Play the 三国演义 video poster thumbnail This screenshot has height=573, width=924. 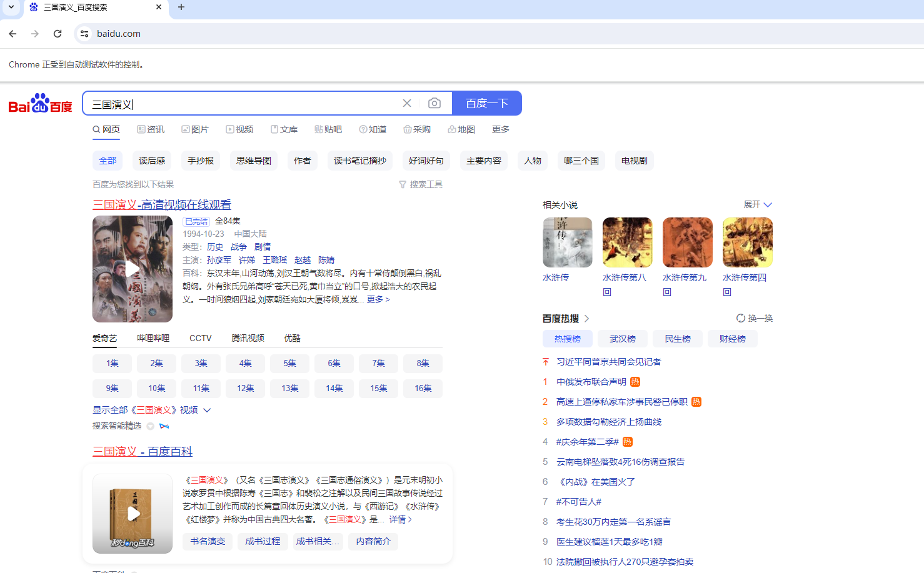coord(133,269)
